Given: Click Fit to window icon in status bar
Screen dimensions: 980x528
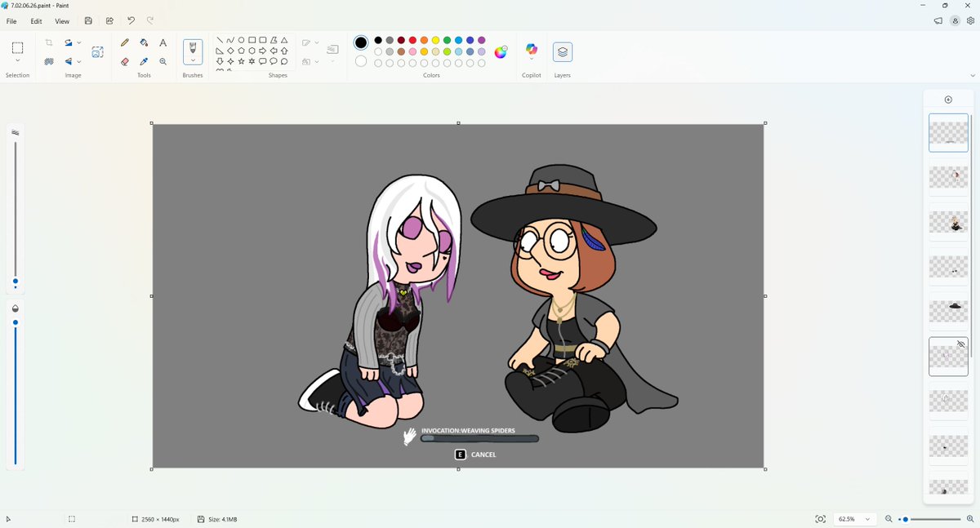Looking at the screenshot, I should pyautogui.click(x=821, y=519).
